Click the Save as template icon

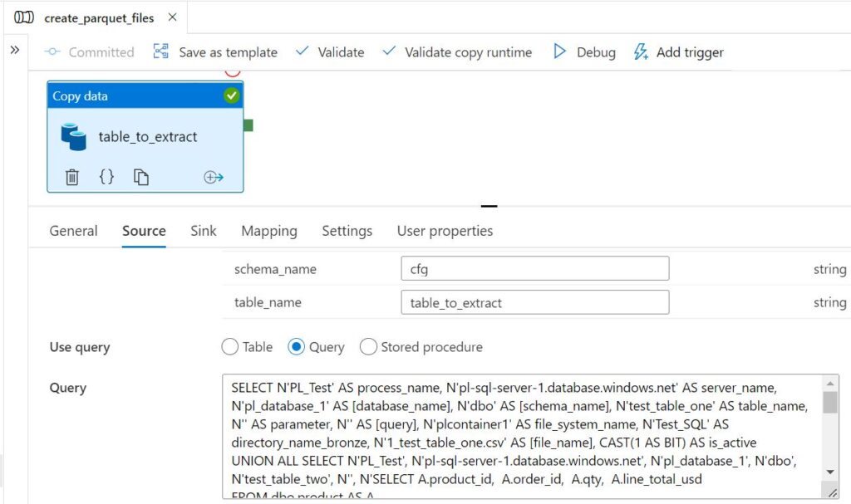(161, 51)
